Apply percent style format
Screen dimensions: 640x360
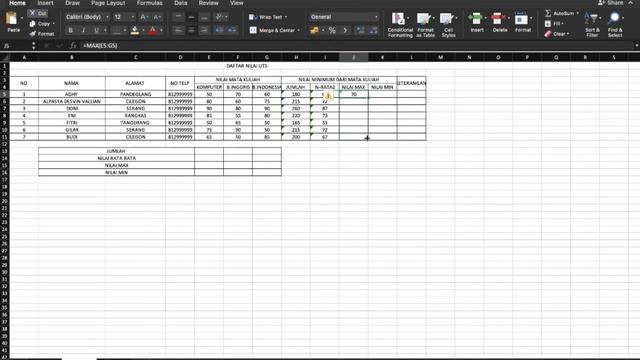(332, 30)
